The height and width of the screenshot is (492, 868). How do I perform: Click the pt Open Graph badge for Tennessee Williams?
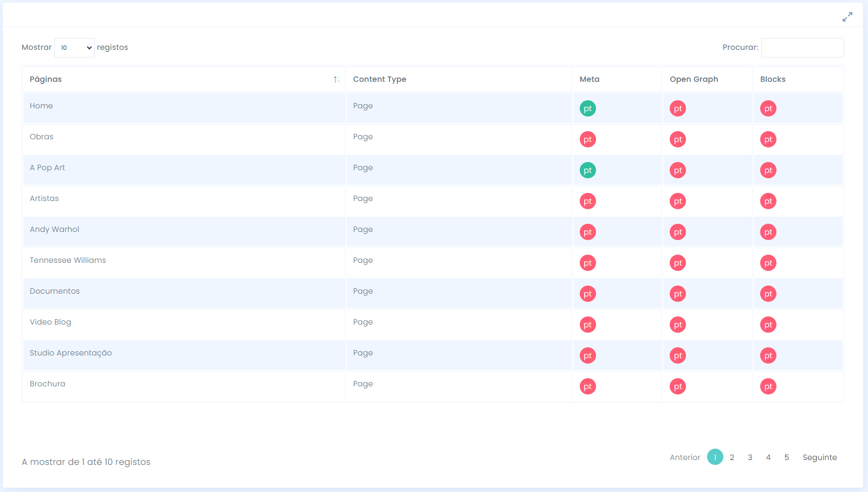tap(678, 263)
